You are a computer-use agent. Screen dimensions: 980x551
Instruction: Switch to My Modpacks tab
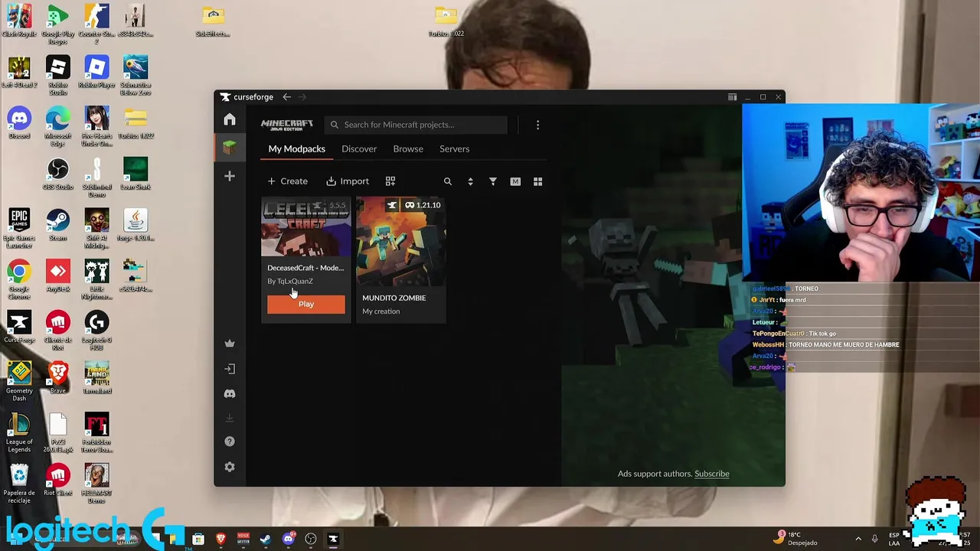point(296,148)
